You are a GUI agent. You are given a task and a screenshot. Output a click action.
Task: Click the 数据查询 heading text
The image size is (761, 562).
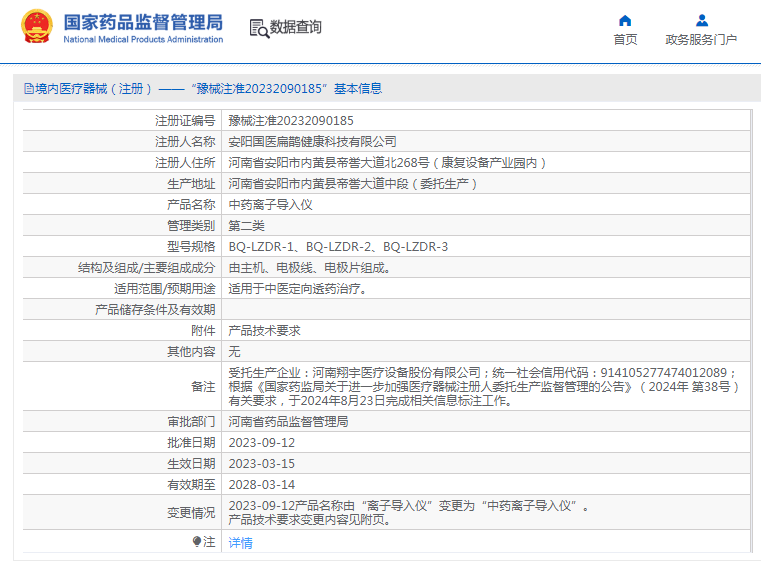(296, 27)
